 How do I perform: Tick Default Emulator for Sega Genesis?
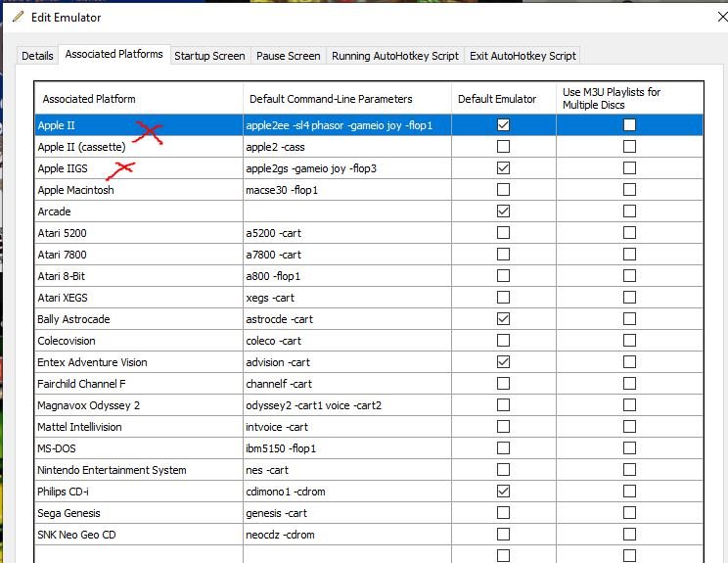503,513
